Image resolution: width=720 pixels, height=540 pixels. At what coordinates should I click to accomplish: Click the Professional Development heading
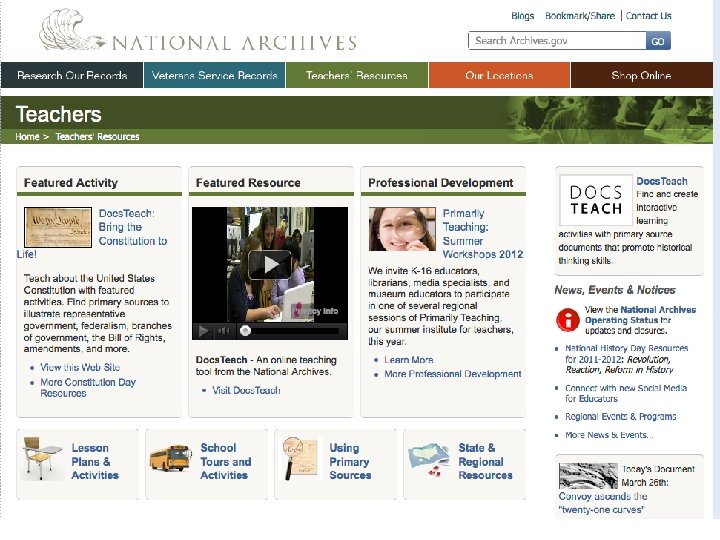(440, 183)
